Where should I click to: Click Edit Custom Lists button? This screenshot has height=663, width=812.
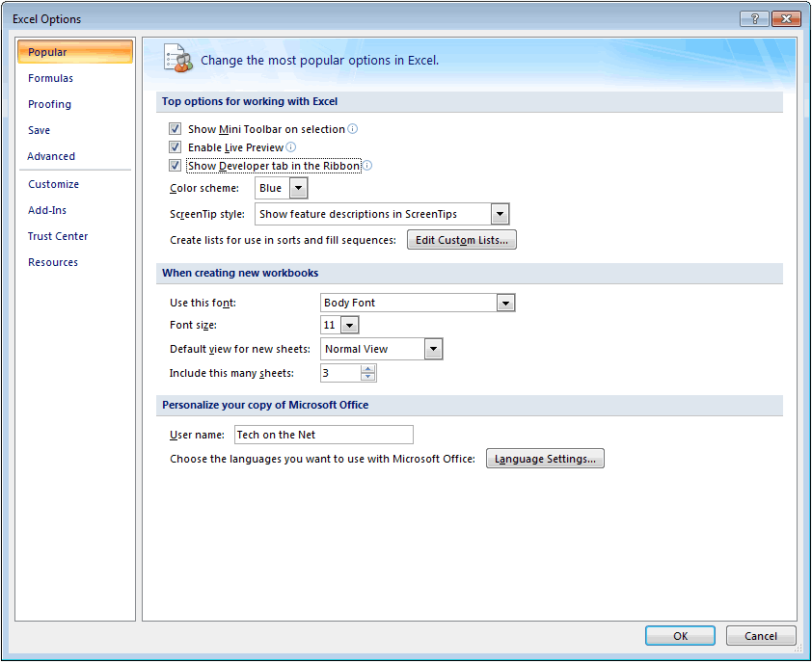[461, 240]
